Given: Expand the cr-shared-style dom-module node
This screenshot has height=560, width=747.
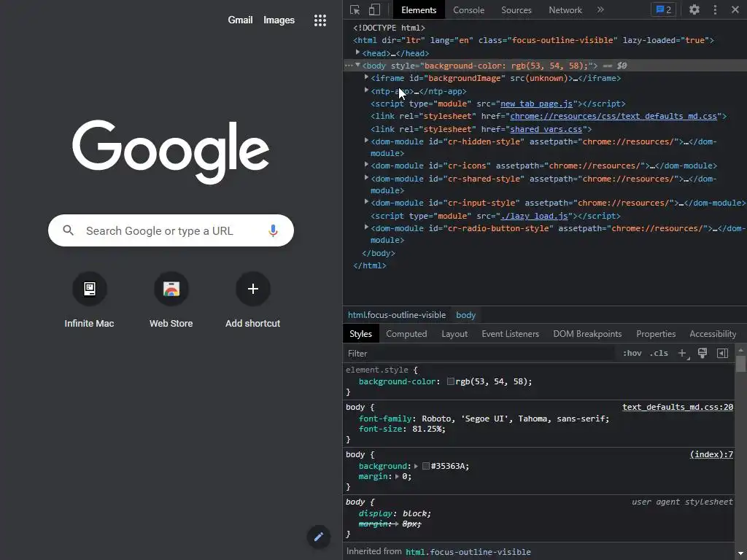Looking at the screenshot, I should 366,178.
